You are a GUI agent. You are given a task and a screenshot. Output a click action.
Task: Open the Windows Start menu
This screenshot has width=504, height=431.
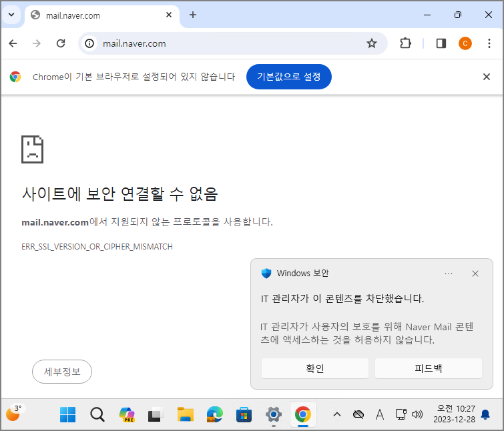[68, 414]
